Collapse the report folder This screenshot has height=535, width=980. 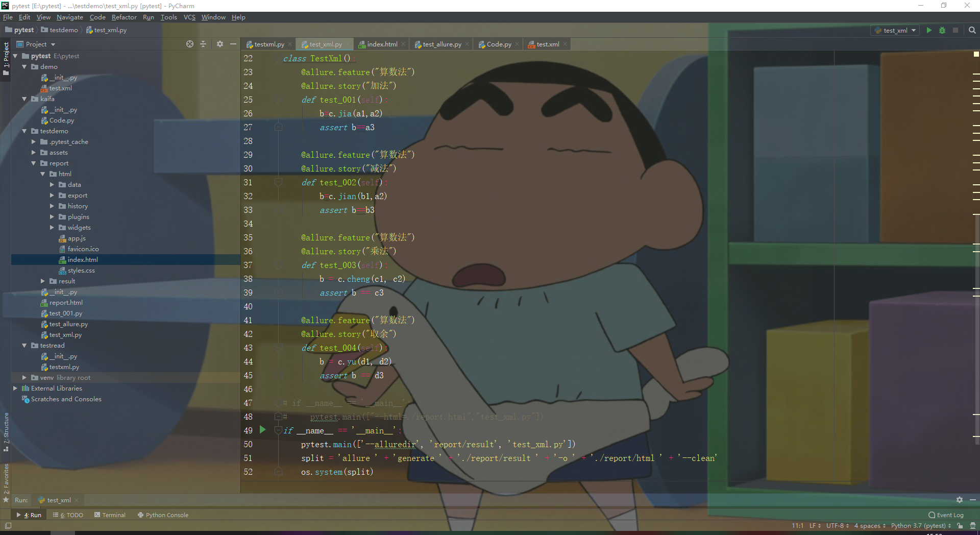coord(34,163)
